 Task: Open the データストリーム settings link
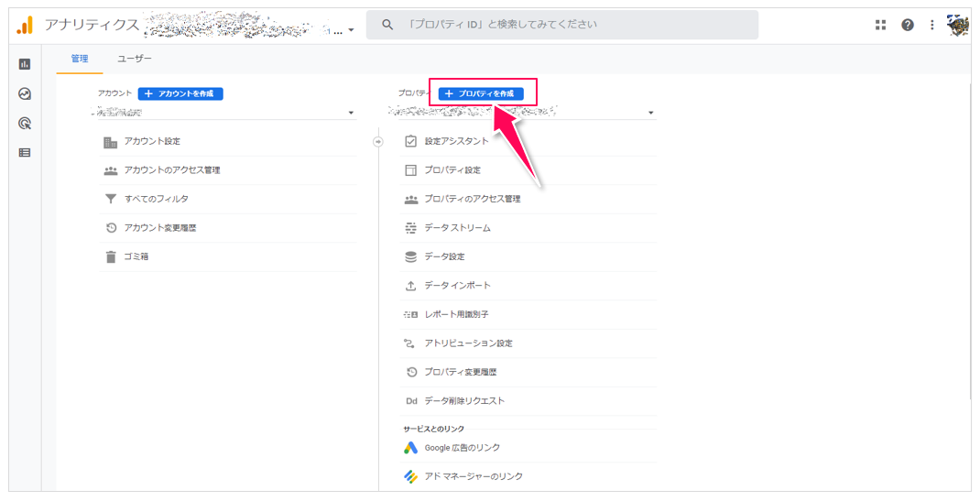tap(457, 227)
